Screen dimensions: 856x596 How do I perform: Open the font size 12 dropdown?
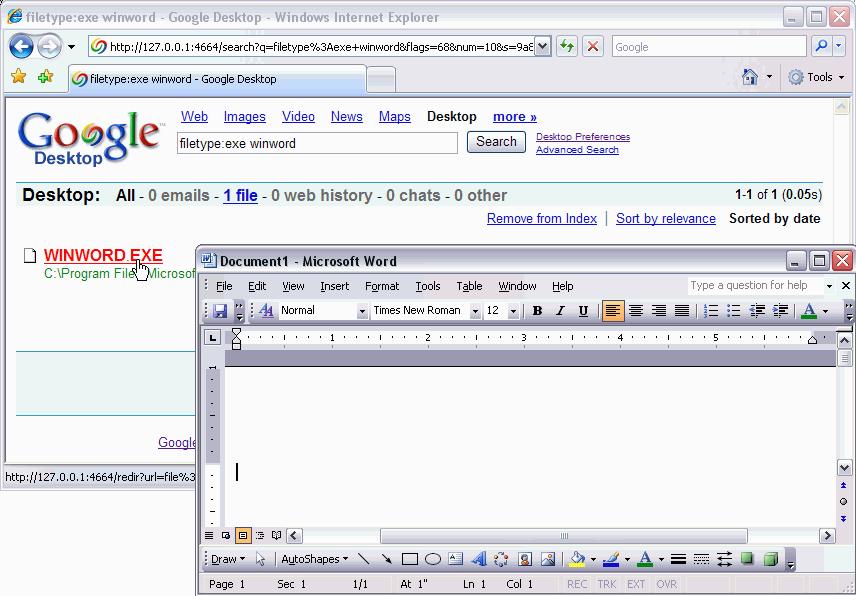pyautogui.click(x=513, y=311)
